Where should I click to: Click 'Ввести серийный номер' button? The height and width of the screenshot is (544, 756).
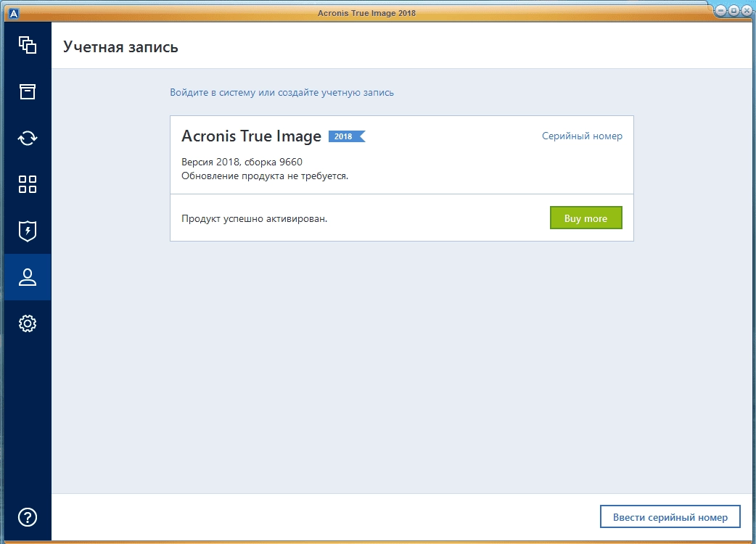point(670,516)
